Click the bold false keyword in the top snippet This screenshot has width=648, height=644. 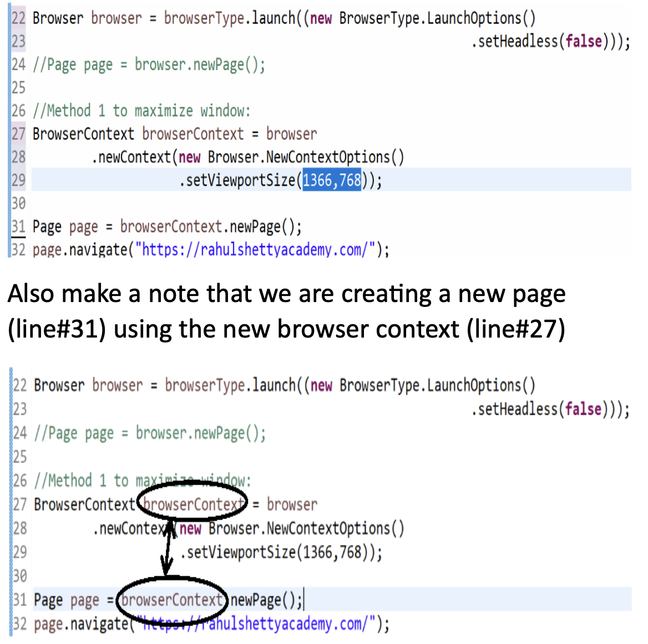(x=584, y=42)
